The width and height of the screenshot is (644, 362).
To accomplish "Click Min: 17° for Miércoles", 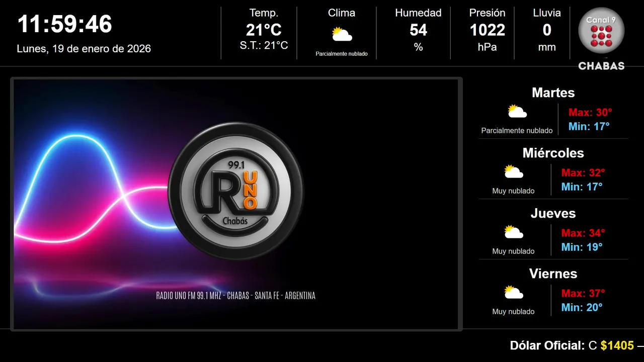I will tap(582, 187).
